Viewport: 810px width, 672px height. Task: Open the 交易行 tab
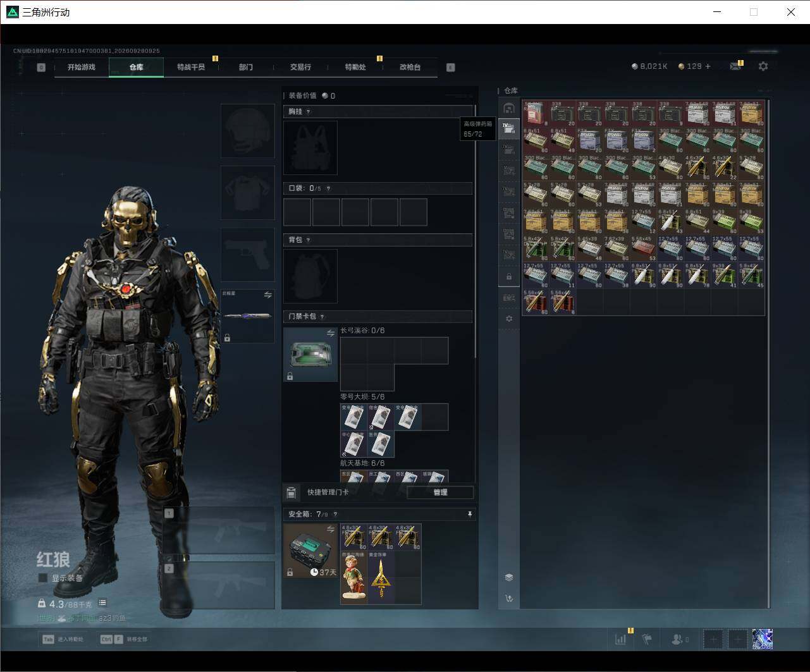tap(300, 67)
